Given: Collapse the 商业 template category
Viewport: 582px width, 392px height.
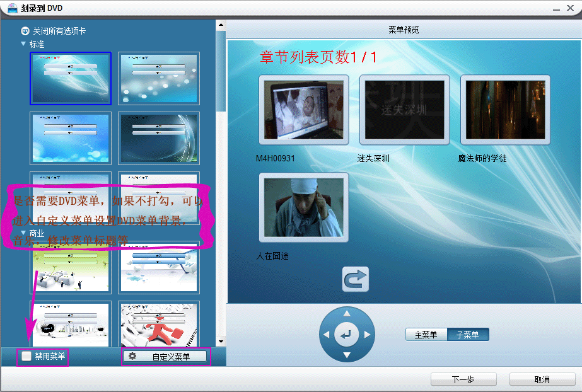Looking at the screenshot, I should [x=23, y=233].
